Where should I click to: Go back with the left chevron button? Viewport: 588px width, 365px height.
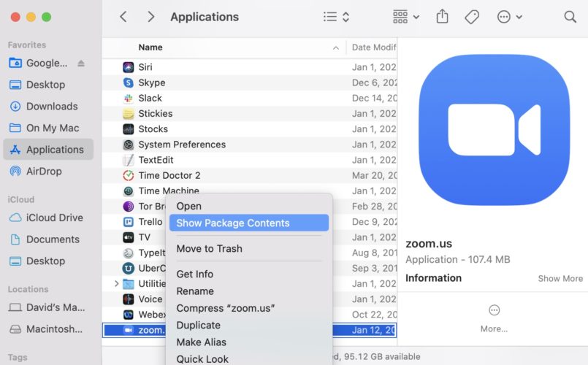[123, 17]
